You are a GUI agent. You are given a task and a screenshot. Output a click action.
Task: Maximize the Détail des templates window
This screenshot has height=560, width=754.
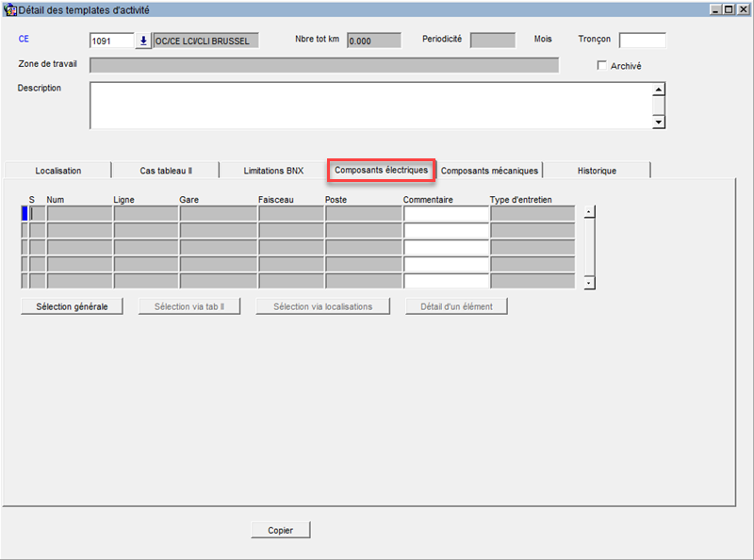tap(729, 9)
